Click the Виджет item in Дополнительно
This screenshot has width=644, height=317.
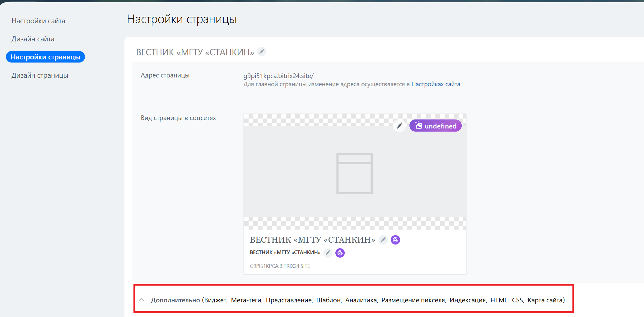pyautogui.click(x=216, y=300)
